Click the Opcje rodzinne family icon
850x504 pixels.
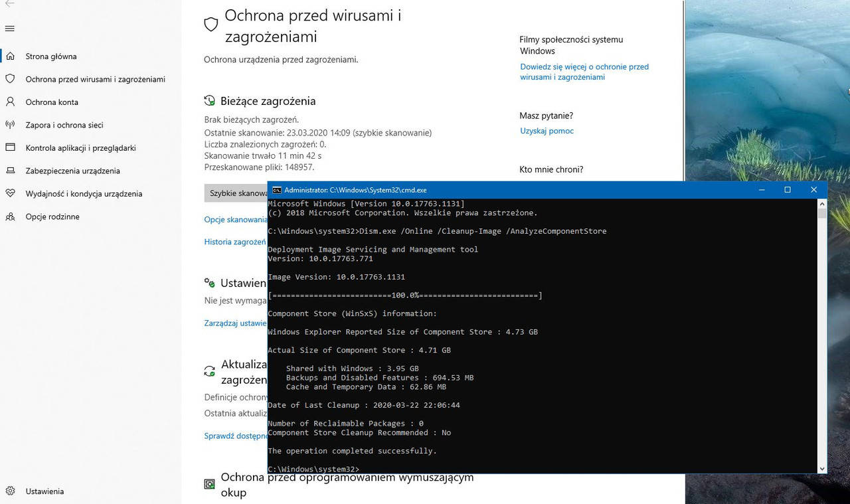(10, 216)
